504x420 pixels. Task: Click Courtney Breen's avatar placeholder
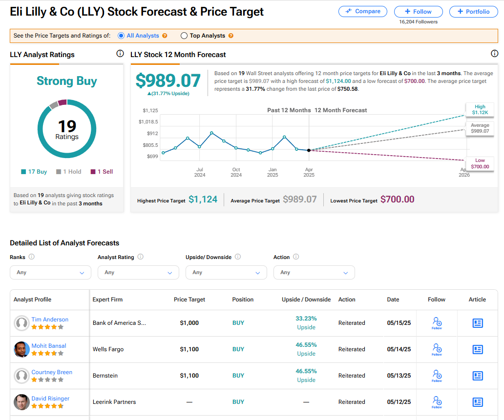coord(21,376)
